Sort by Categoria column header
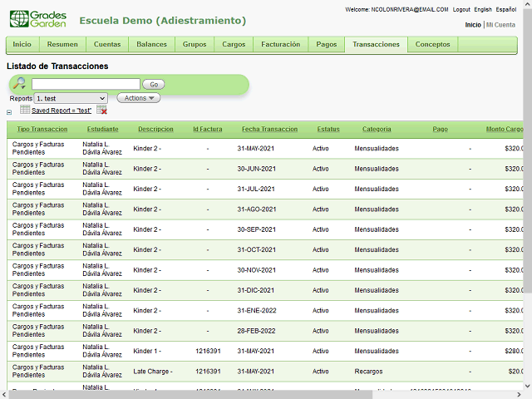The image size is (532, 399). pos(377,130)
